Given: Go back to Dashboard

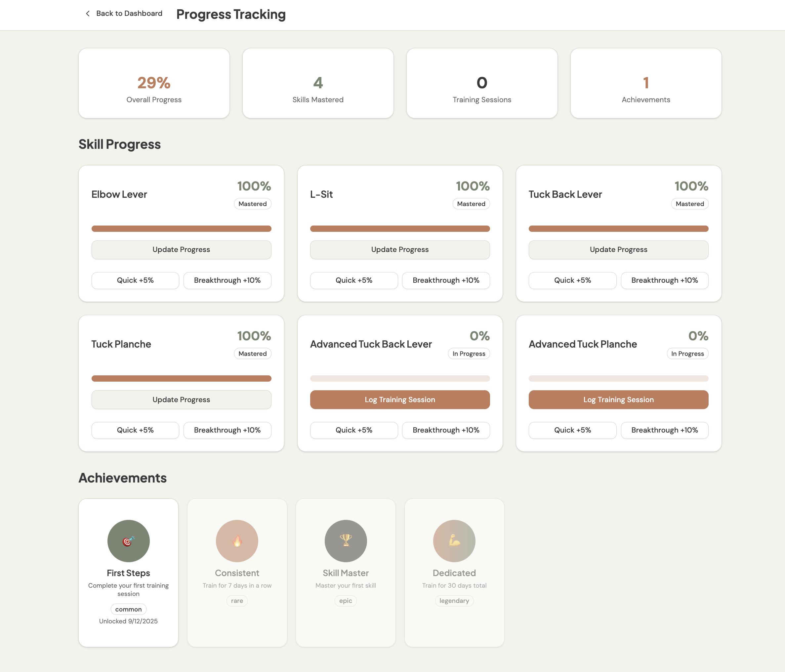Looking at the screenshot, I should [x=129, y=14].
